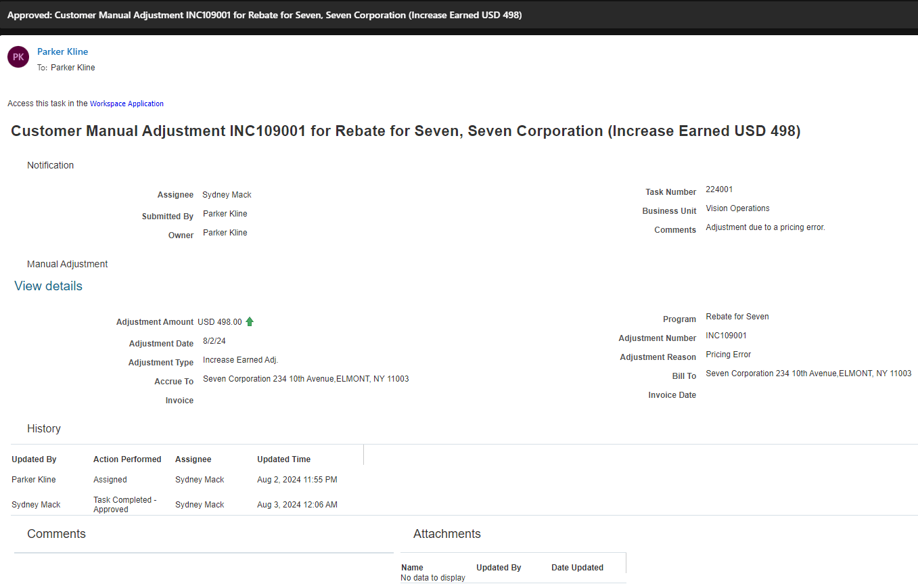Click the View details link
This screenshot has height=588, width=918.
point(48,286)
